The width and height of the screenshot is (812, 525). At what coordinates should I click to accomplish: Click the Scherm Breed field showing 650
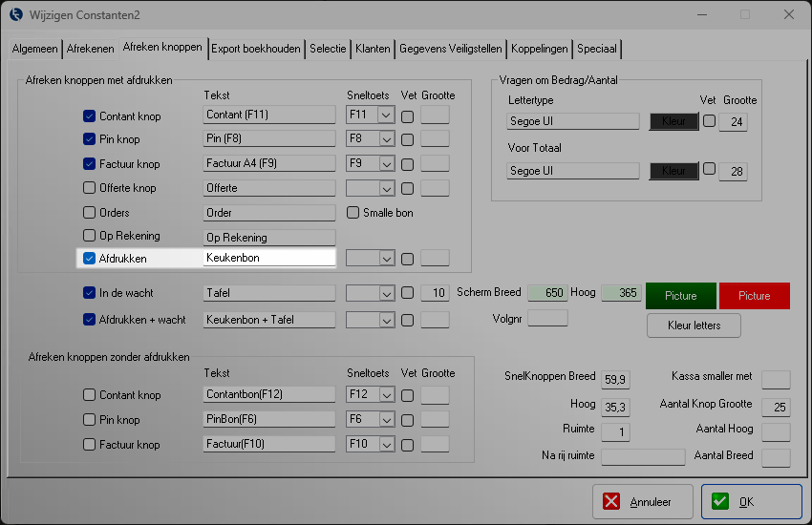pos(546,293)
